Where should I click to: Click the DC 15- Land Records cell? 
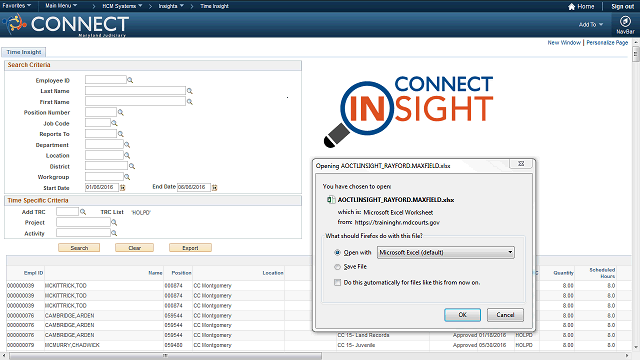pyautogui.click(x=363, y=335)
